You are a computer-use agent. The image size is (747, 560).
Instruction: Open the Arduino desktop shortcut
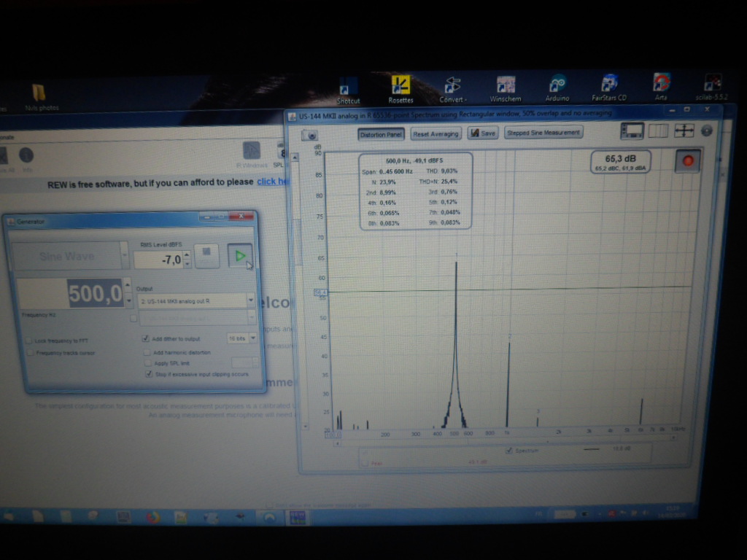(557, 87)
